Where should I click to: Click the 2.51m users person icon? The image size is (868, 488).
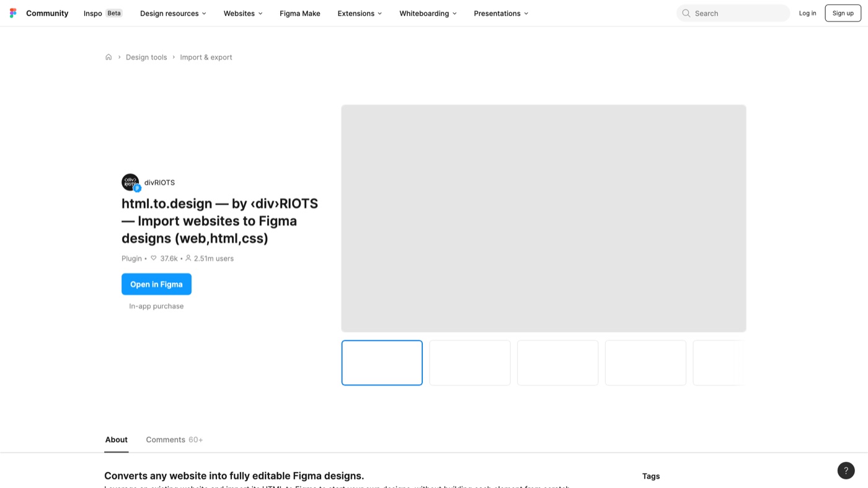click(188, 258)
